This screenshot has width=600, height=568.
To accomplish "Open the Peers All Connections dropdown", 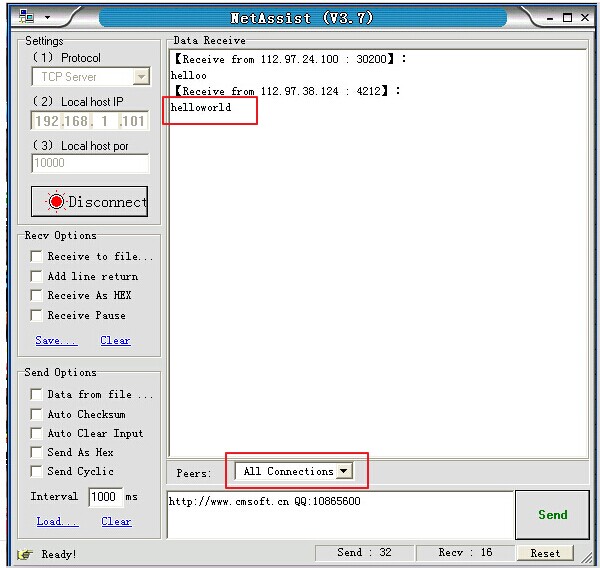I will (294, 471).
